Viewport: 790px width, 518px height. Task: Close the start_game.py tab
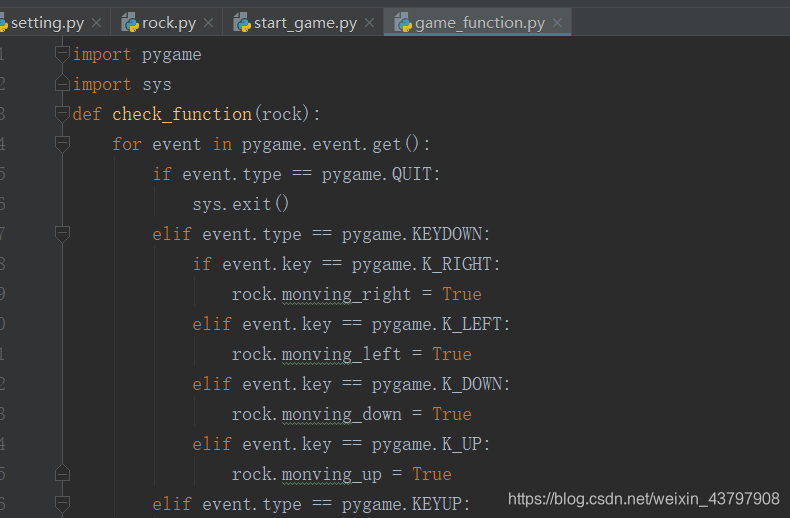tap(369, 23)
